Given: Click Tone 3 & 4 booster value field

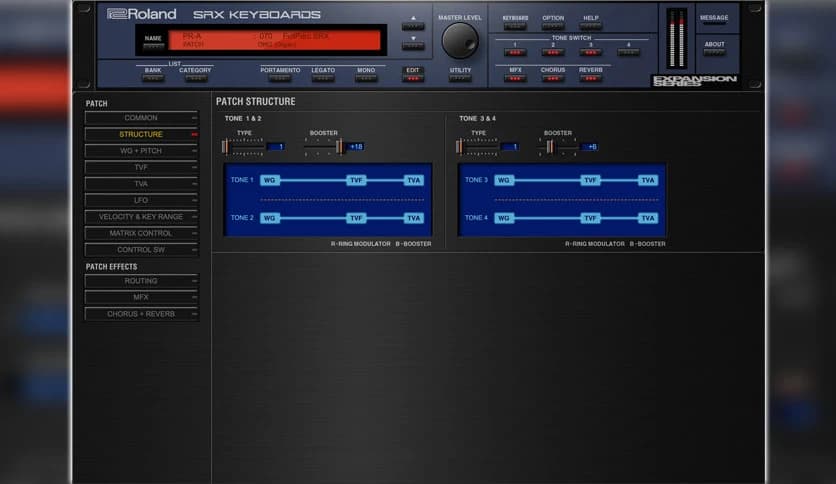Looking at the screenshot, I should (x=590, y=147).
